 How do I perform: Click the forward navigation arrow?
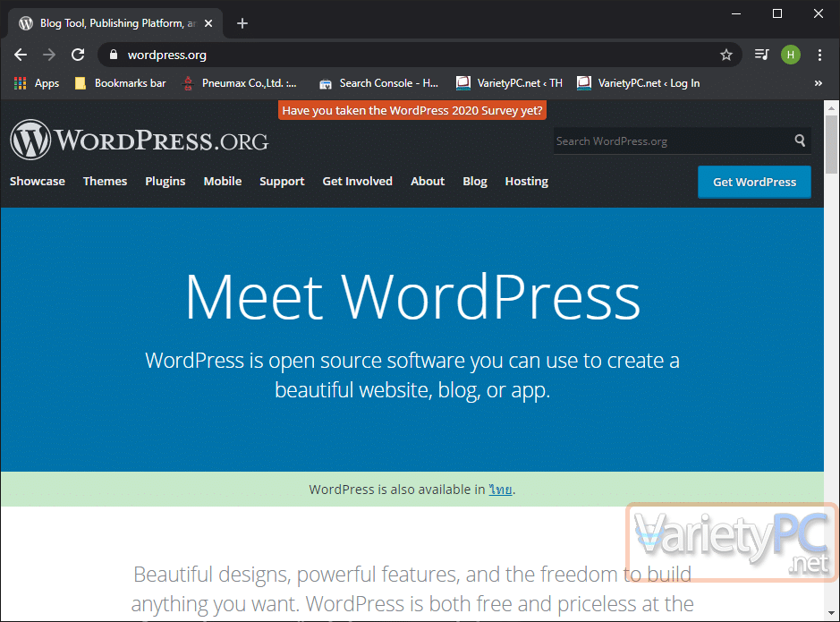coord(48,55)
